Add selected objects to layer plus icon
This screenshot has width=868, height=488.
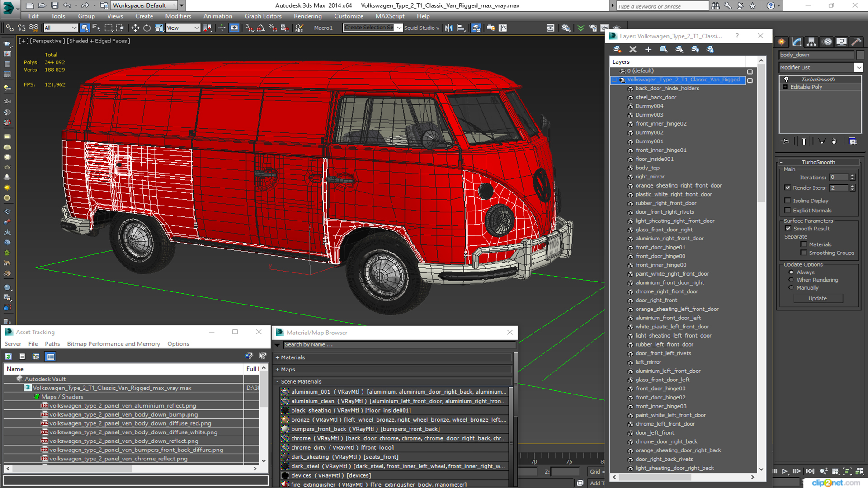click(x=648, y=49)
